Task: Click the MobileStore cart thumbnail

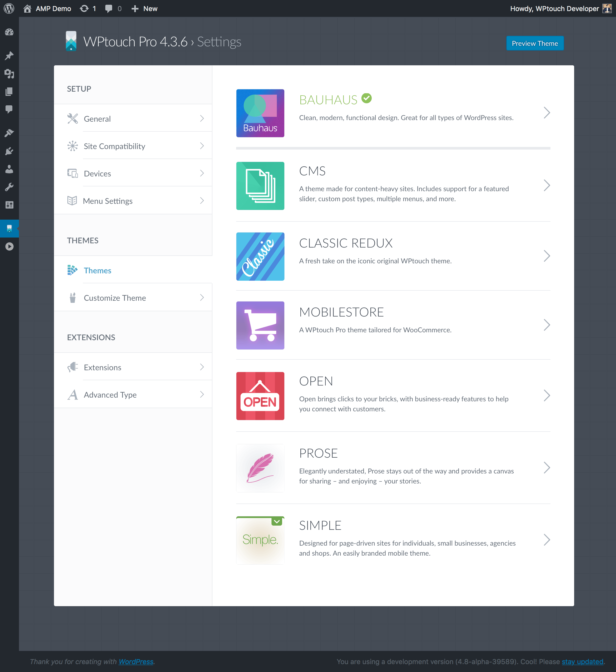Action: pos(260,325)
